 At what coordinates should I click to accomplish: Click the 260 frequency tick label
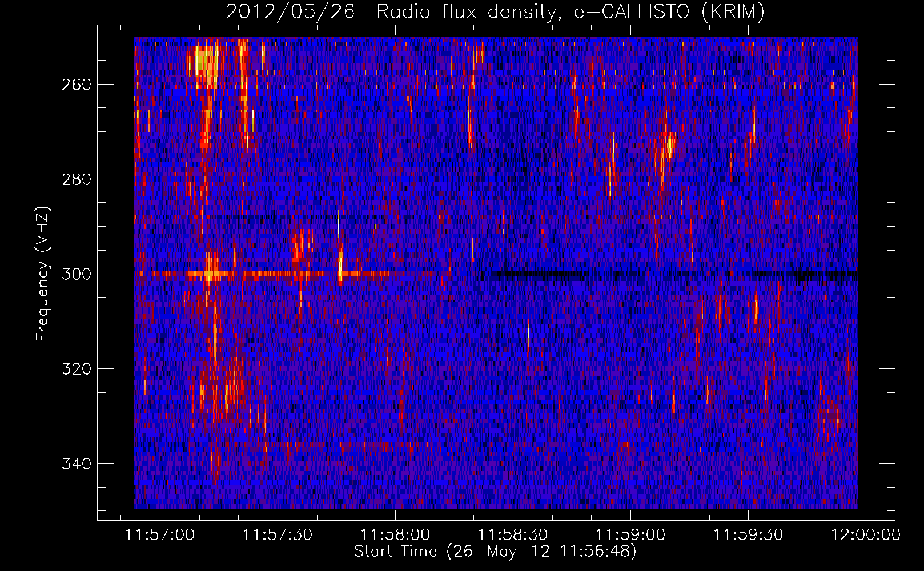(x=76, y=85)
